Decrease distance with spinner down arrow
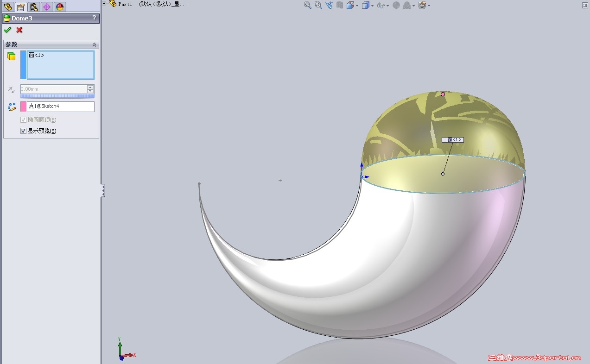Viewport: 590px width, 364px height. click(90, 91)
